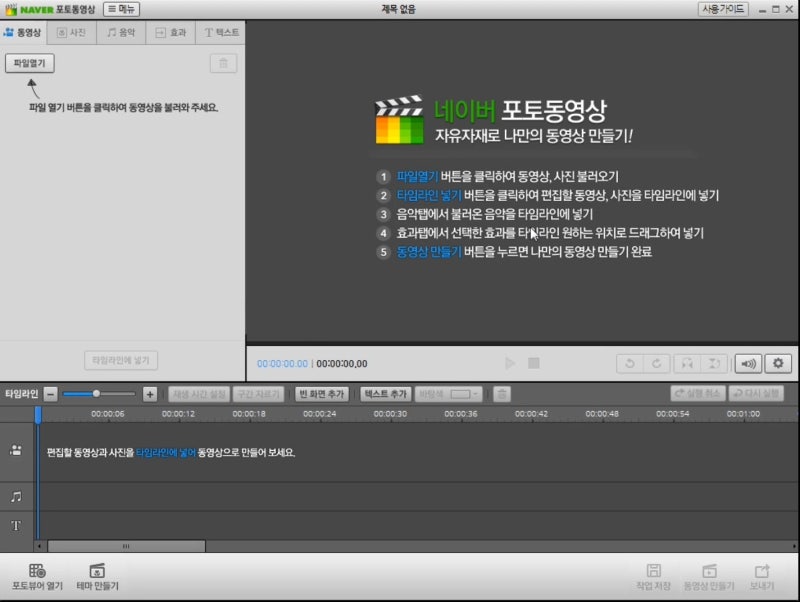Screen dimensions: 800x602
Task: Toggle the volume speaker button
Action: pos(748,363)
